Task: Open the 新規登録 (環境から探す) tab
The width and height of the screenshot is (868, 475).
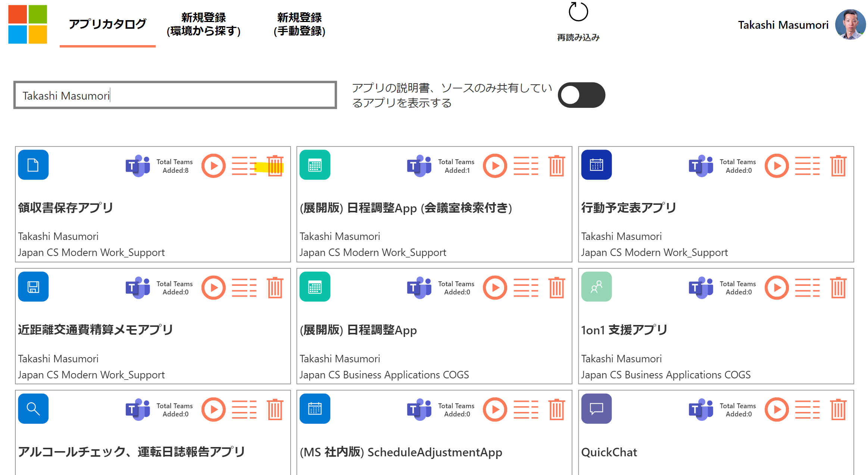Action: pyautogui.click(x=203, y=24)
